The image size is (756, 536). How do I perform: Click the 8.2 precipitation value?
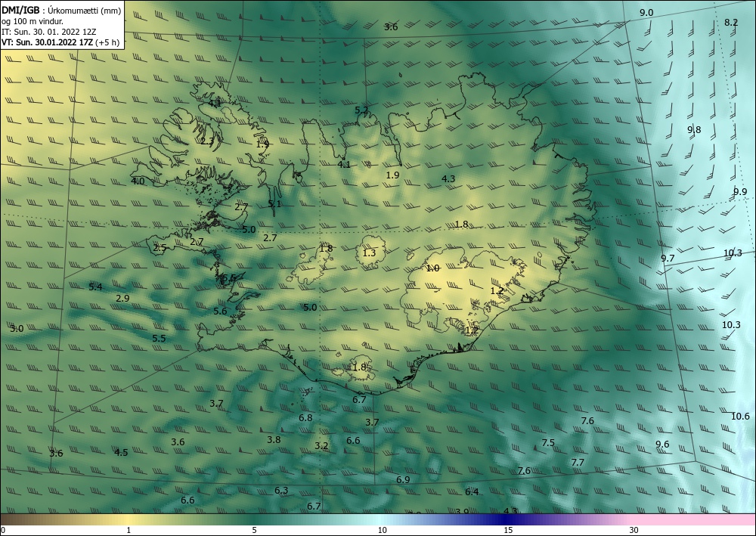731,22
